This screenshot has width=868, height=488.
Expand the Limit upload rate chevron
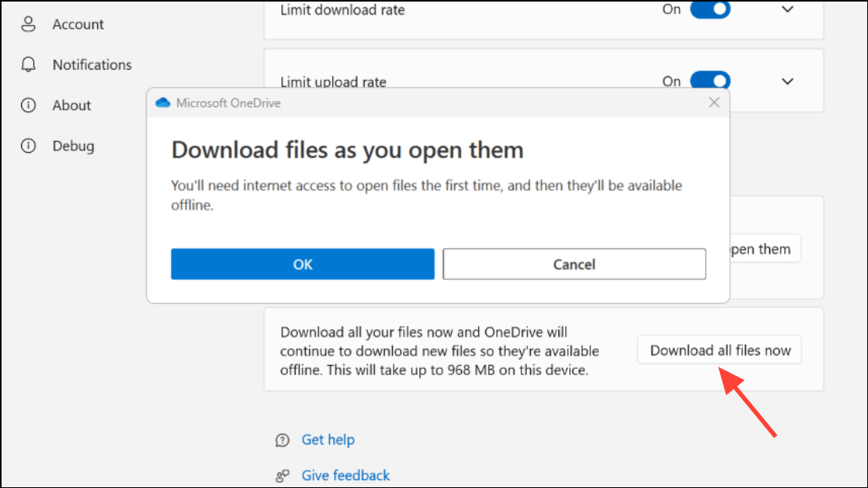coord(787,81)
